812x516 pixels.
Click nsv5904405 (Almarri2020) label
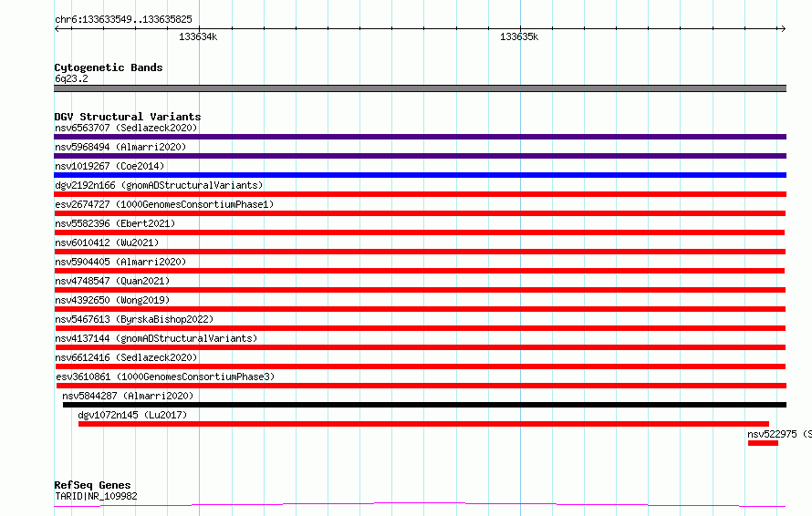(x=120, y=262)
